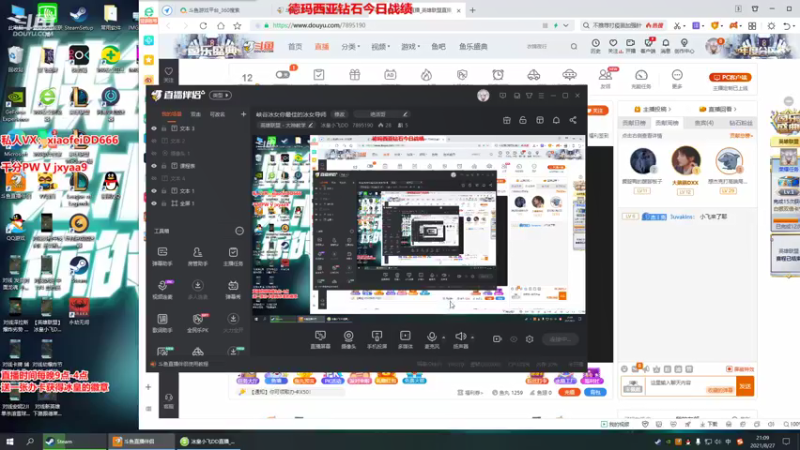Open the 更多 more icon in Douyu toolbar
800x450 pixels.
[x=677, y=78]
